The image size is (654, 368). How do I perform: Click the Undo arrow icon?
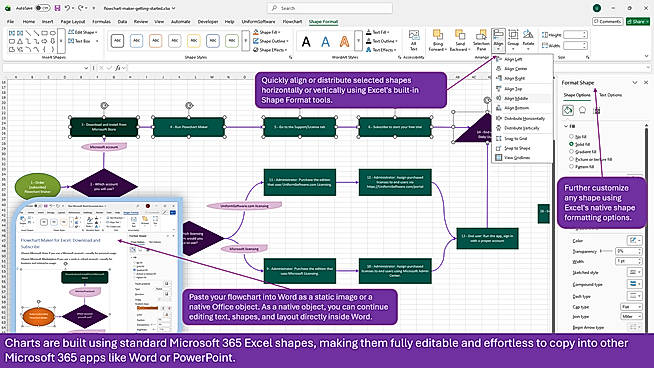coord(67,8)
